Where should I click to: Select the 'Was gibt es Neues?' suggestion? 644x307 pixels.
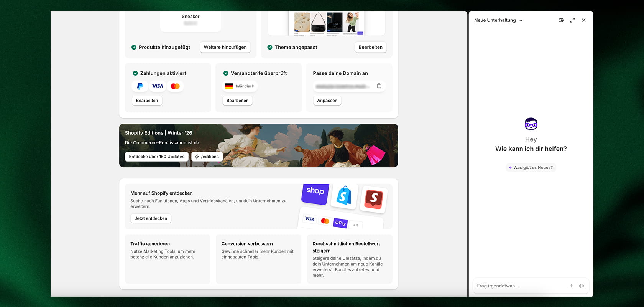tap(531, 167)
